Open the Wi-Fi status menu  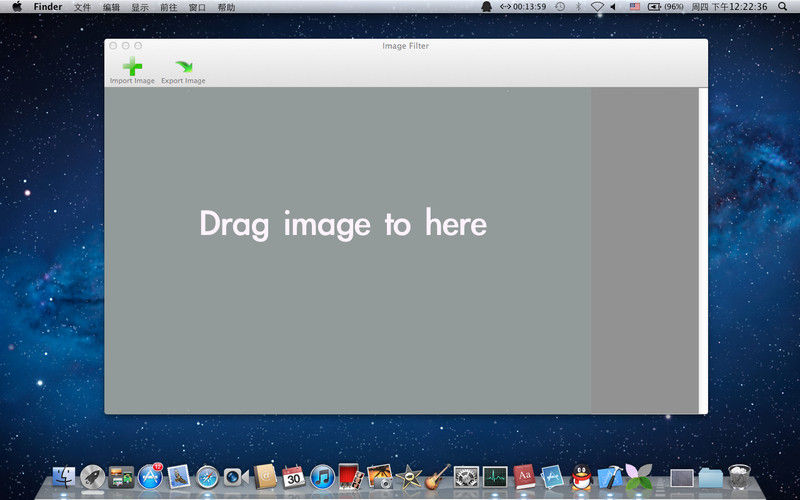pos(597,7)
